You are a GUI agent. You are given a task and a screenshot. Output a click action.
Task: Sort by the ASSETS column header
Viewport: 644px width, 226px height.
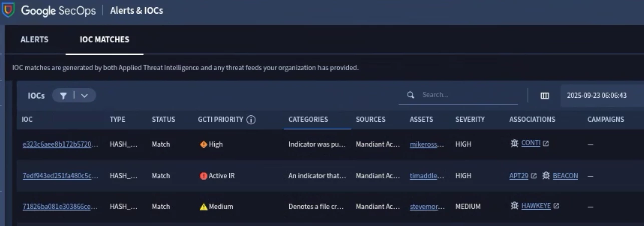(x=421, y=119)
